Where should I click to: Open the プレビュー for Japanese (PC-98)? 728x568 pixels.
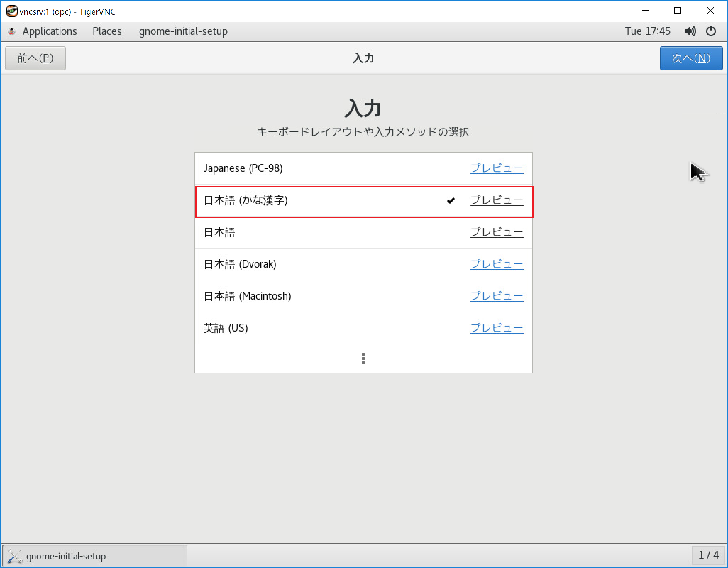point(497,169)
